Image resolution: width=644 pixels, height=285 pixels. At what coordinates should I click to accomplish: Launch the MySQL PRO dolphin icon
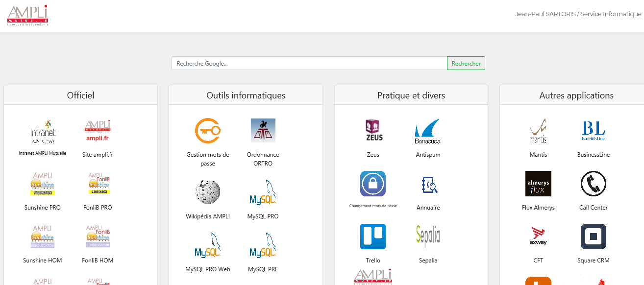tap(263, 192)
